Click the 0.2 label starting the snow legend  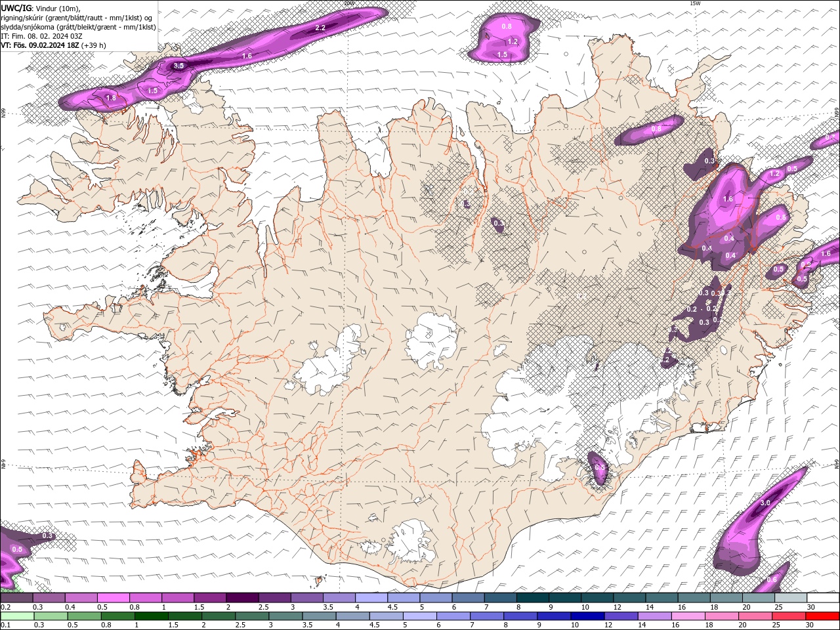(x=5, y=607)
